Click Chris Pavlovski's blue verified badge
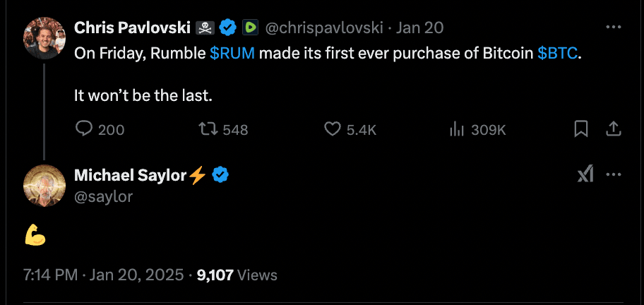 tap(227, 28)
